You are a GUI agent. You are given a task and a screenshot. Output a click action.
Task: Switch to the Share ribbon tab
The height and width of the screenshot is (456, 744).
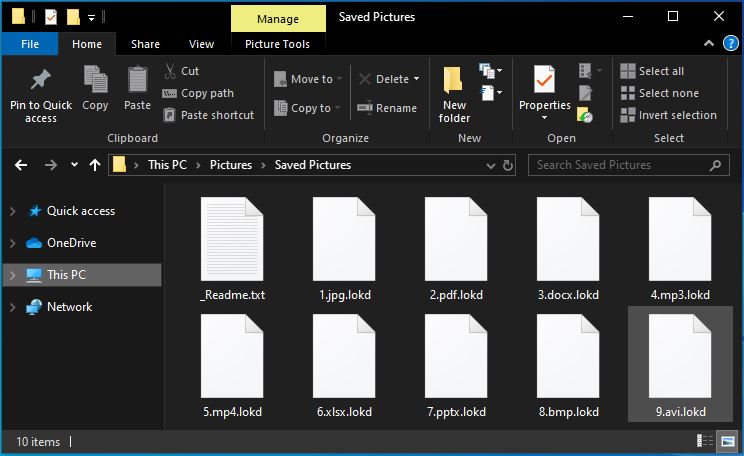pos(145,44)
